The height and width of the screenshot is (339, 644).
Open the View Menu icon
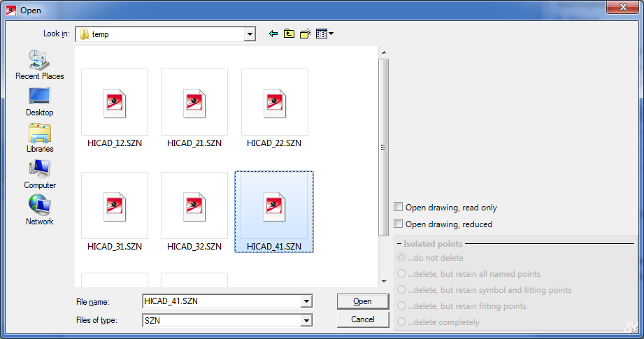tap(324, 34)
